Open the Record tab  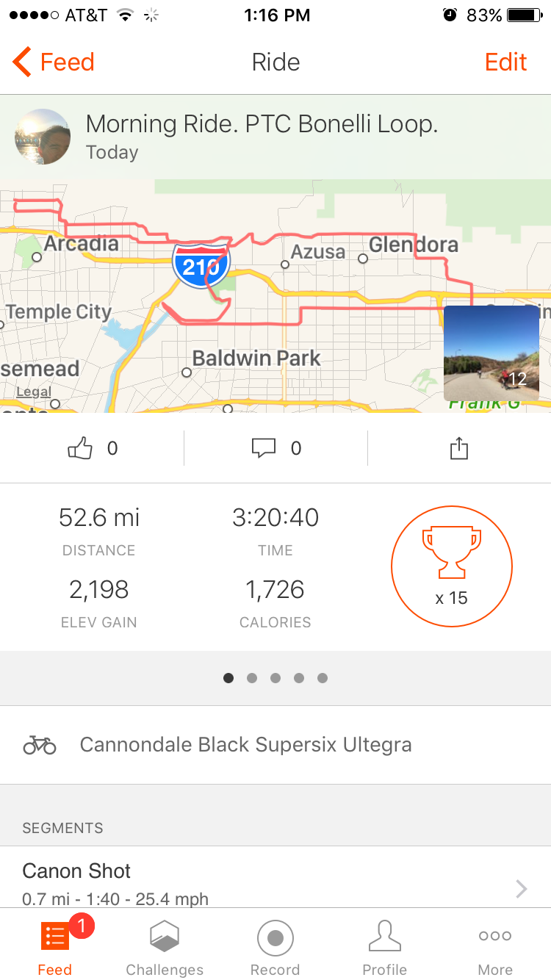tap(275, 948)
